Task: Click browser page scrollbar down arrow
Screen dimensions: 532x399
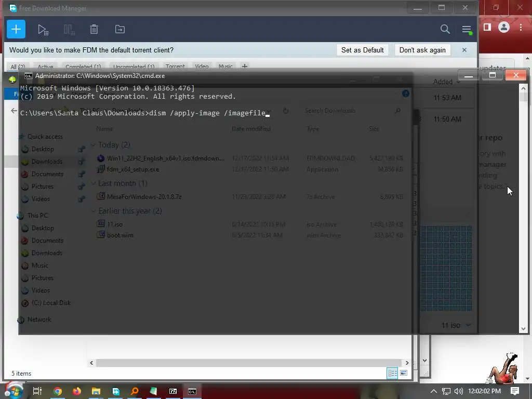Action: pyautogui.click(x=528, y=378)
